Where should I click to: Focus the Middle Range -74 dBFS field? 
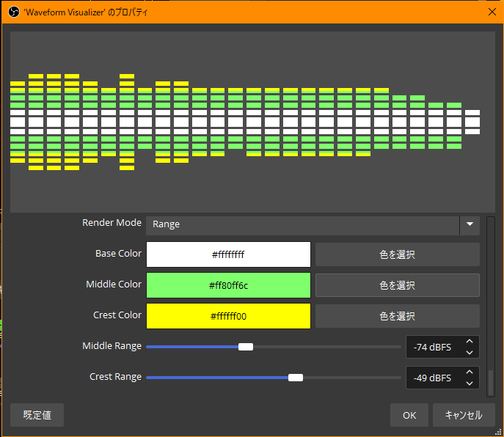tap(431, 347)
